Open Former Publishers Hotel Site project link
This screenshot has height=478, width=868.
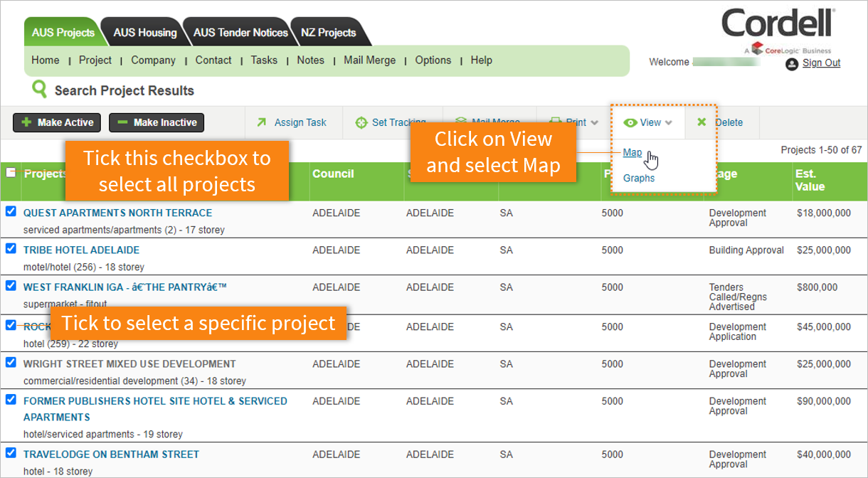click(155, 409)
